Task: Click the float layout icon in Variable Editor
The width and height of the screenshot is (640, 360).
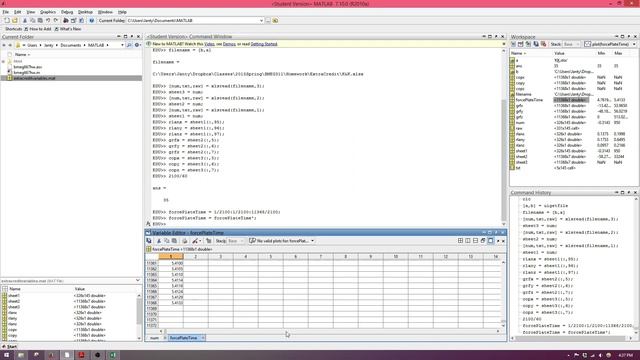Action: tap(483, 241)
